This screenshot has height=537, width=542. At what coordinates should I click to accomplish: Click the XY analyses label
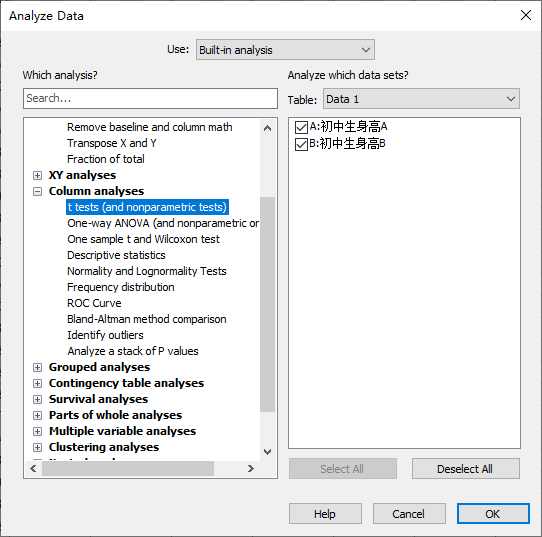coord(82,175)
